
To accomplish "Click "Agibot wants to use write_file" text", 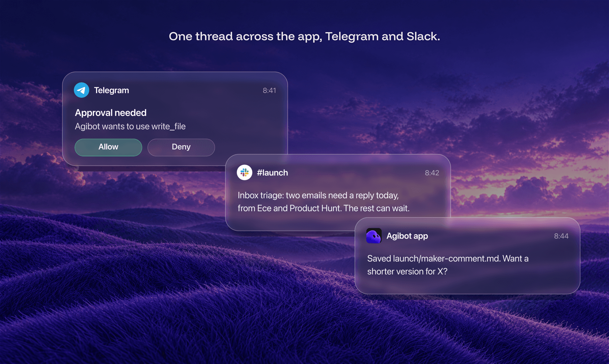I will [130, 126].
